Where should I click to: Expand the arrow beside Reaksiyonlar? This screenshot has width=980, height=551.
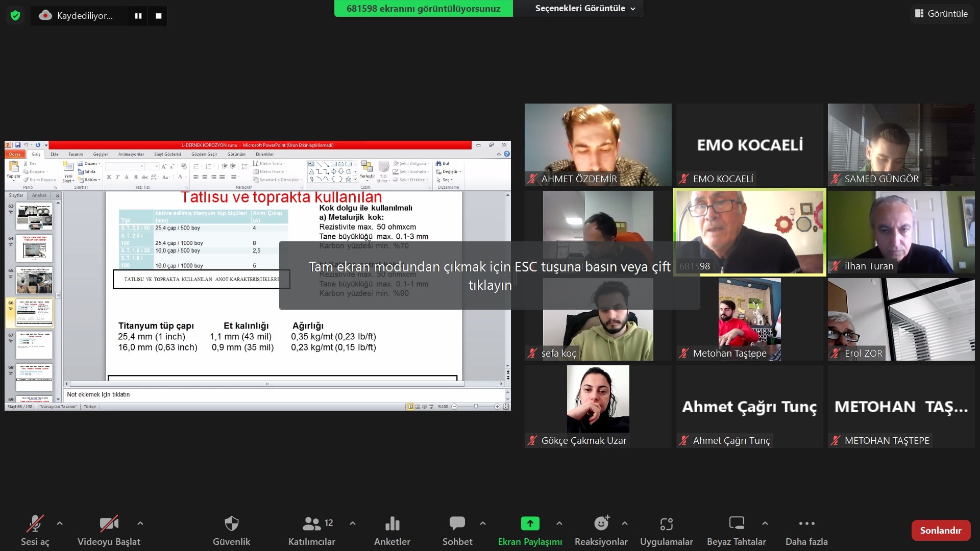pos(625,523)
